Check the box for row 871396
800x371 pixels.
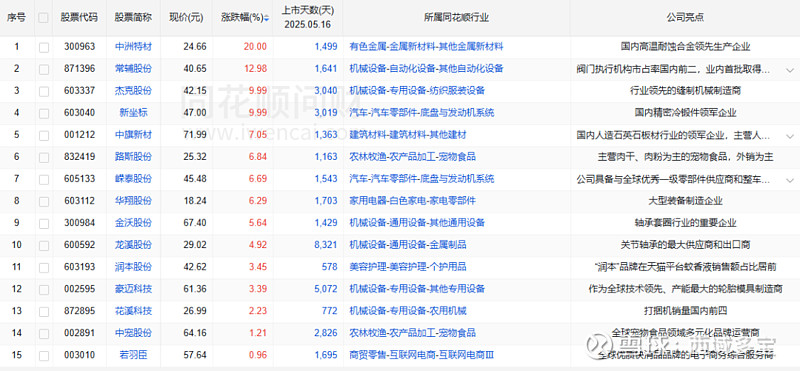pos(44,69)
